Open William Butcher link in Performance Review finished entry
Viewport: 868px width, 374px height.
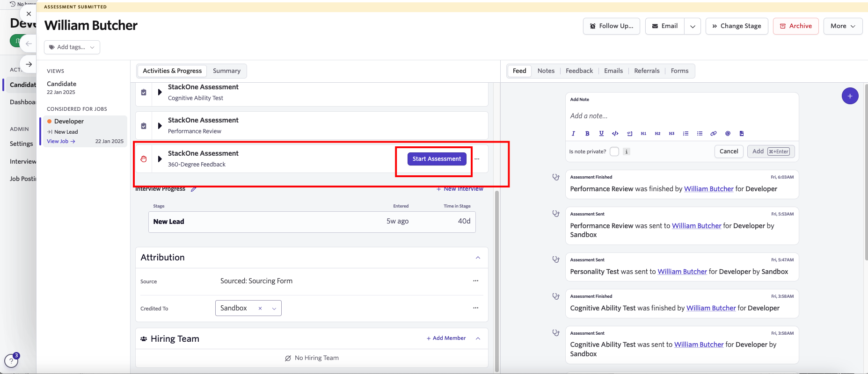(708, 189)
